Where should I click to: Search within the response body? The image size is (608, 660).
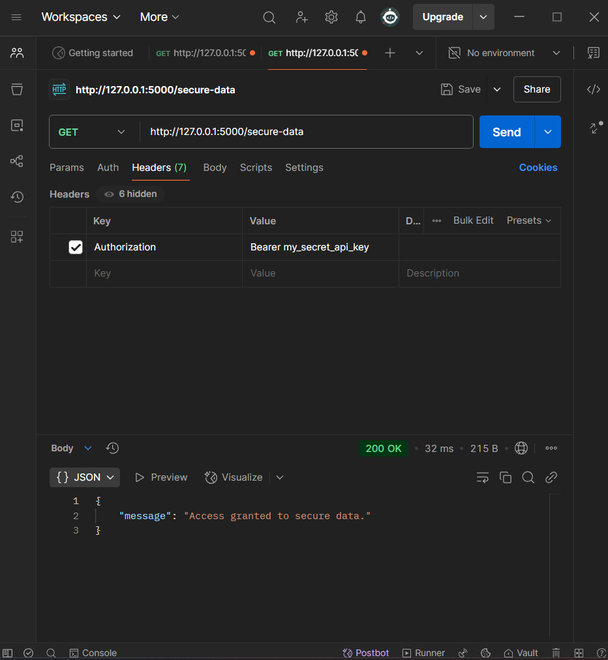pos(528,478)
